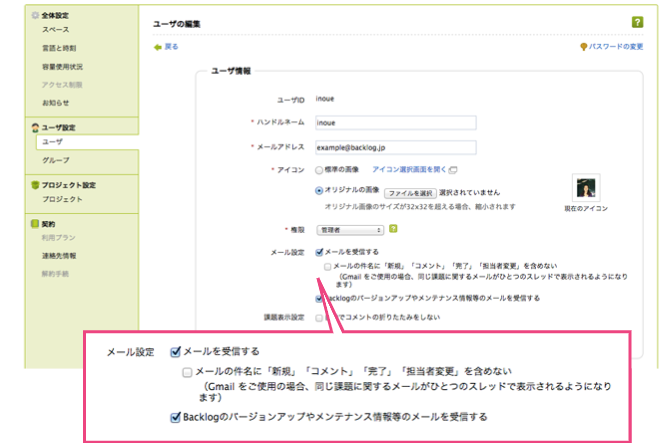Select the 標準の画像 radio button
The width and height of the screenshot is (661, 443).
tap(319, 170)
